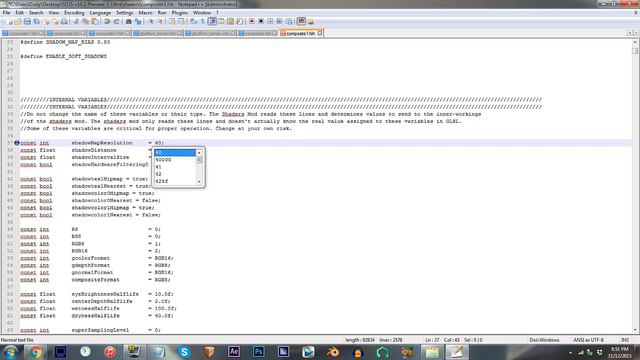Open the Windows Start button
Image resolution: width=640 pixels, height=360 pixels.
pos(10,352)
